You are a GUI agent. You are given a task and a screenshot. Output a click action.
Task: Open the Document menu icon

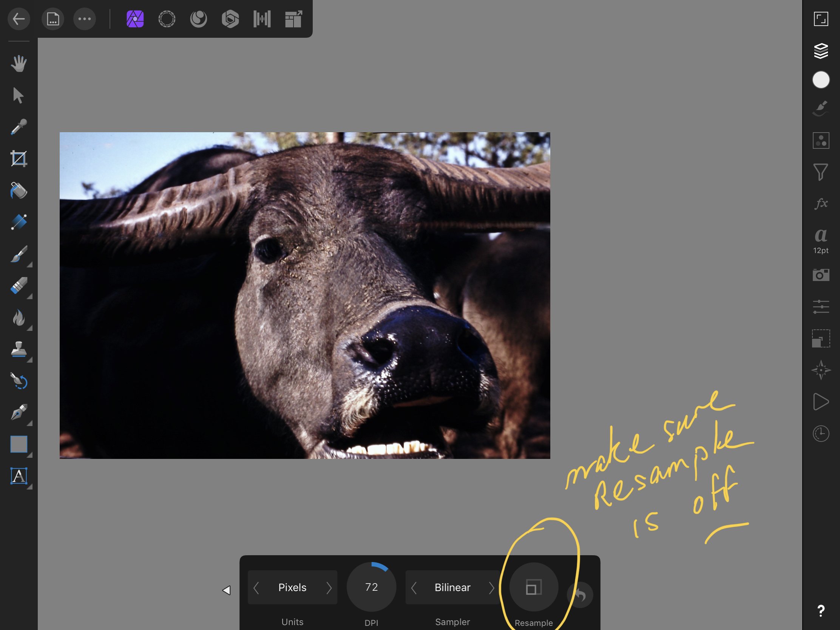[53, 19]
